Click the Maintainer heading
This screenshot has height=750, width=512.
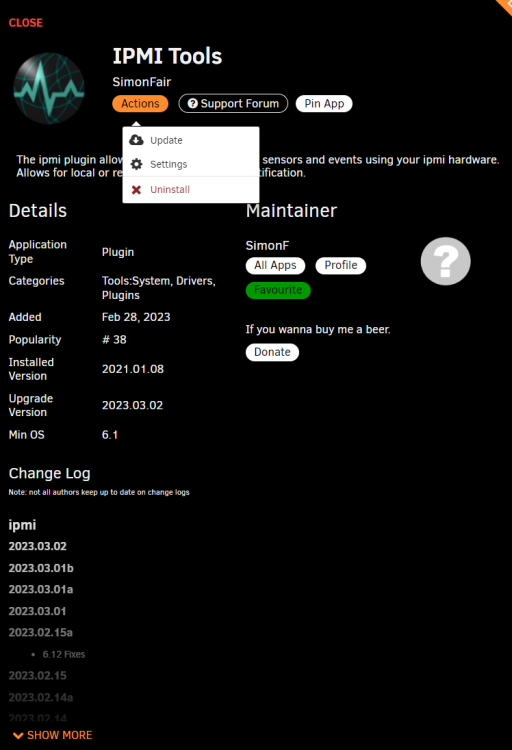coord(291,211)
